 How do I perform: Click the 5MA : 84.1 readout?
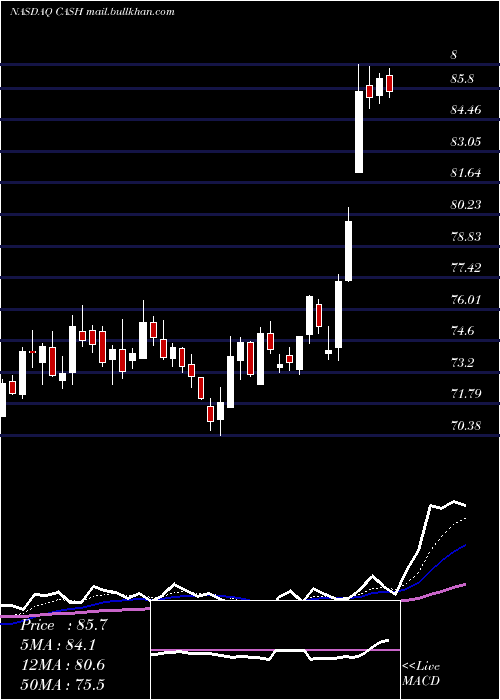pyautogui.click(x=58, y=645)
